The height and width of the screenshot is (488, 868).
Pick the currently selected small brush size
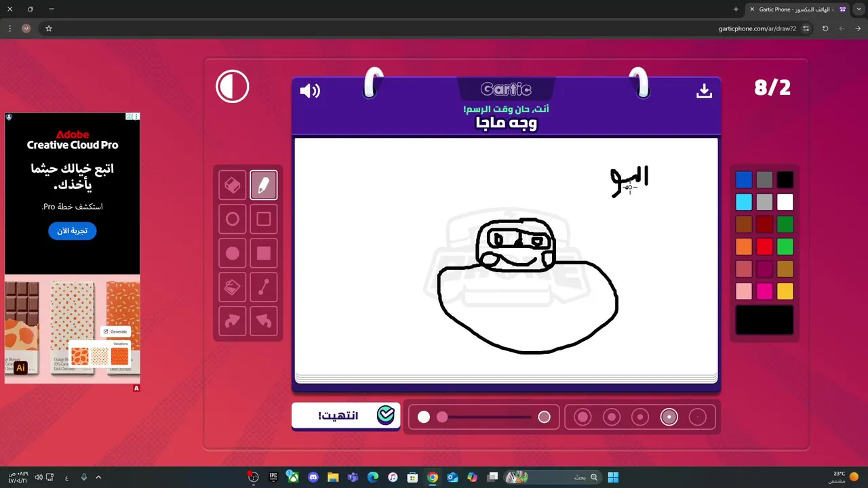pyautogui.click(x=669, y=418)
